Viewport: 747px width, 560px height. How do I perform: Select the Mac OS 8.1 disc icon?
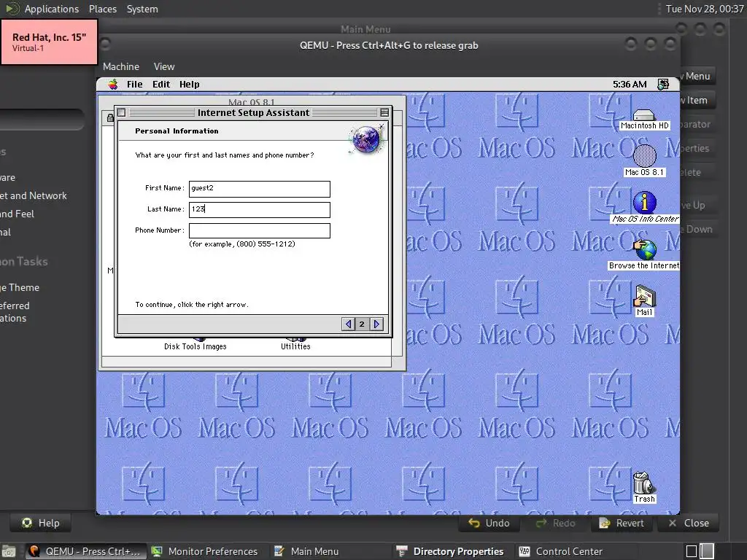(644, 160)
